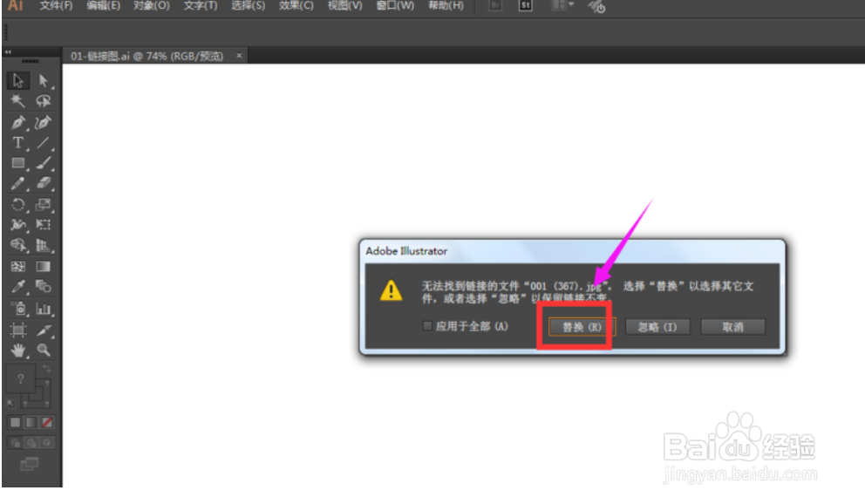865x504 pixels.
Task: Activate the Line Segment tool
Action: (44, 143)
